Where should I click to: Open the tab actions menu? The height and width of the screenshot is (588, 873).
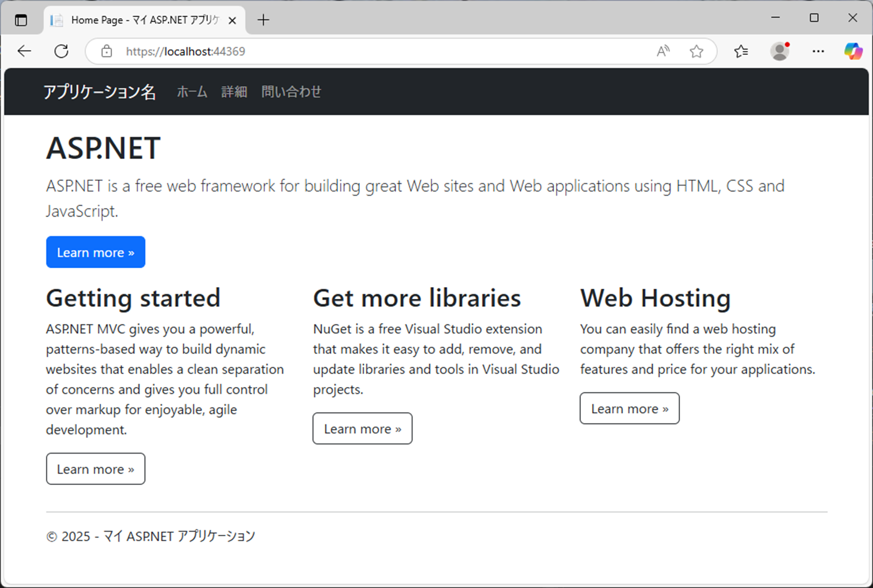coord(21,19)
